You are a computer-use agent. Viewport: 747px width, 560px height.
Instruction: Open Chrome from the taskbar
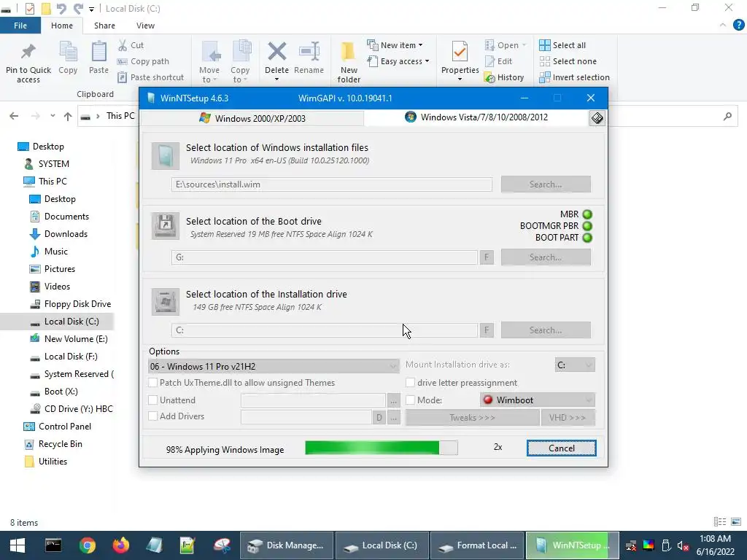tap(88, 545)
